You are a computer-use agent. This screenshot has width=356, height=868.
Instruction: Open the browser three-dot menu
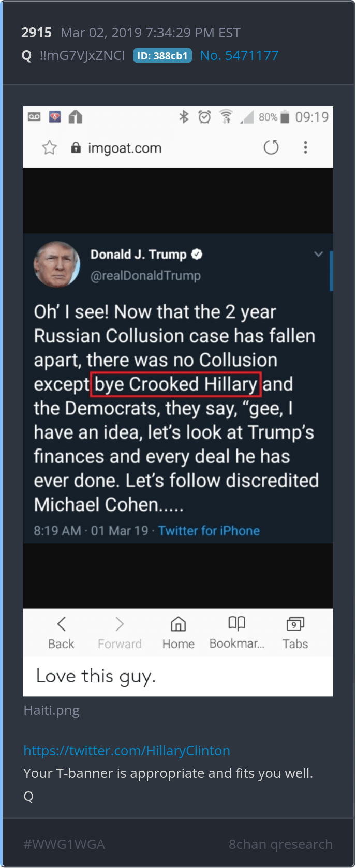click(x=306, y=148)
